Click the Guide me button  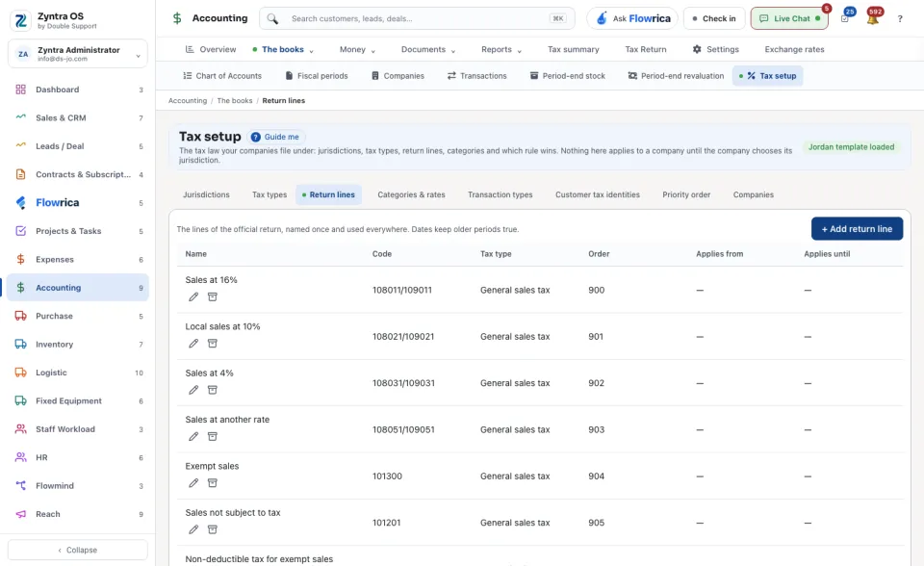click(275, 137)
